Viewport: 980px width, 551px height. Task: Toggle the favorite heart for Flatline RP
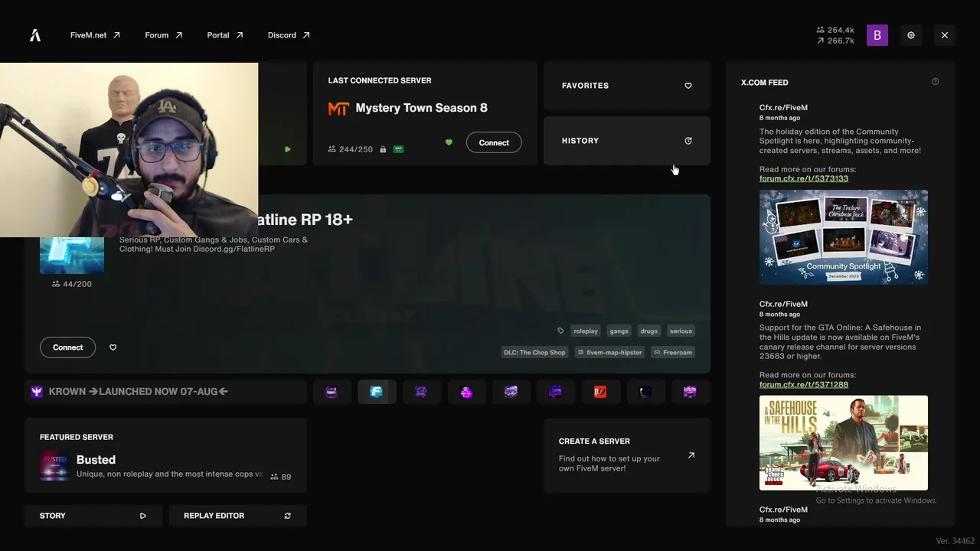(x=113, y=347)
